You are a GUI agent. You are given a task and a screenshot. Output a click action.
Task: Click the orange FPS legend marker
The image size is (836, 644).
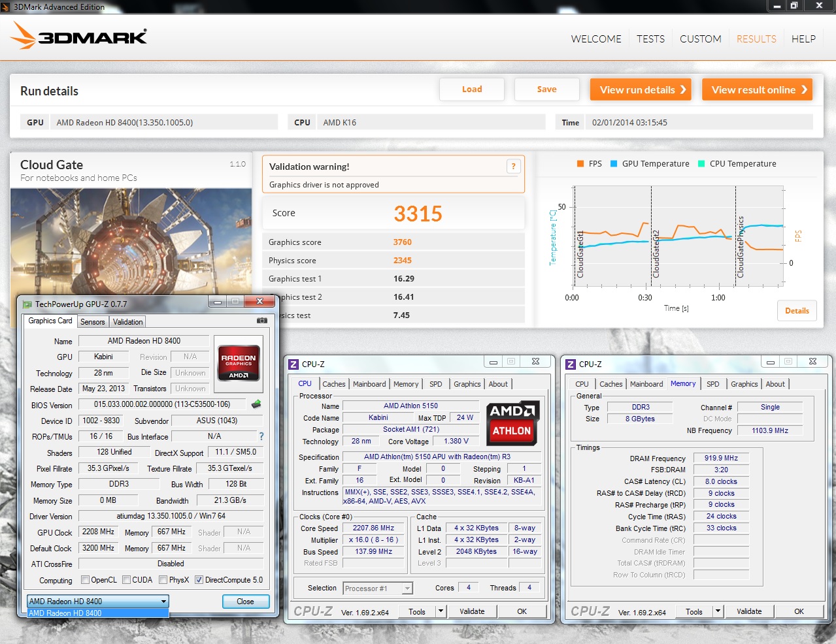tap(580, 164)
